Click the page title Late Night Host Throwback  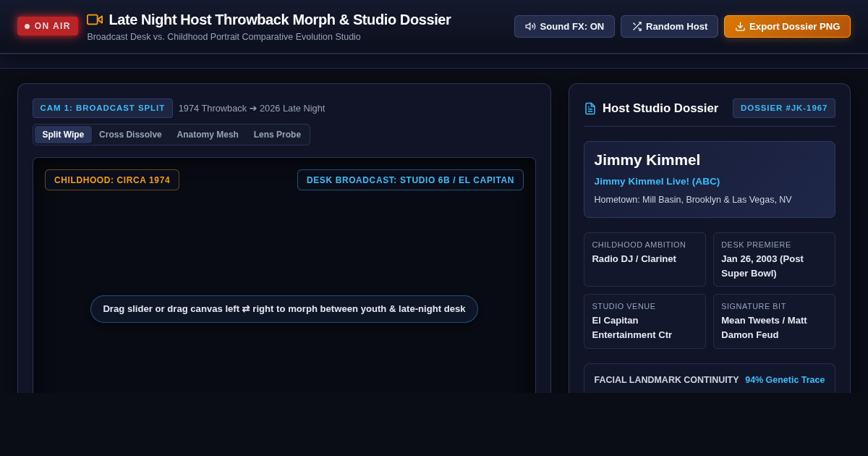(x=280, y=20)
